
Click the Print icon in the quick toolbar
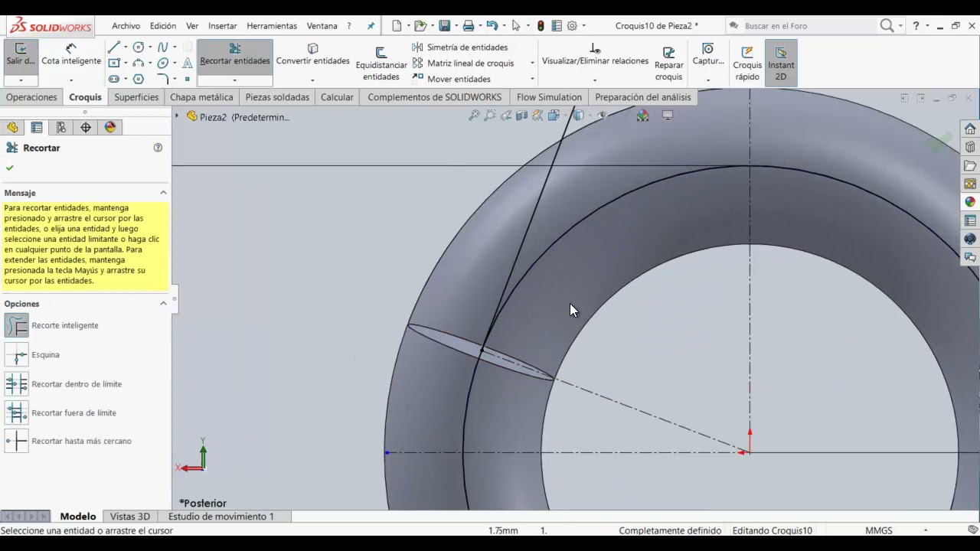tap(469, 26)
